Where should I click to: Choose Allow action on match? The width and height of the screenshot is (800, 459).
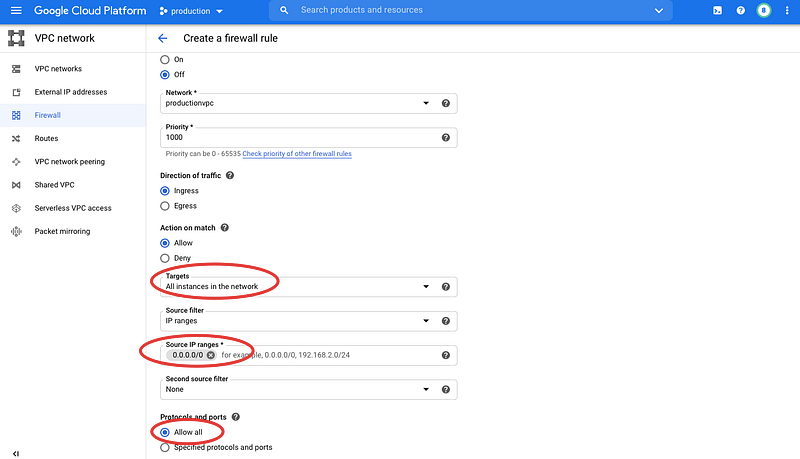coord(165,243)
